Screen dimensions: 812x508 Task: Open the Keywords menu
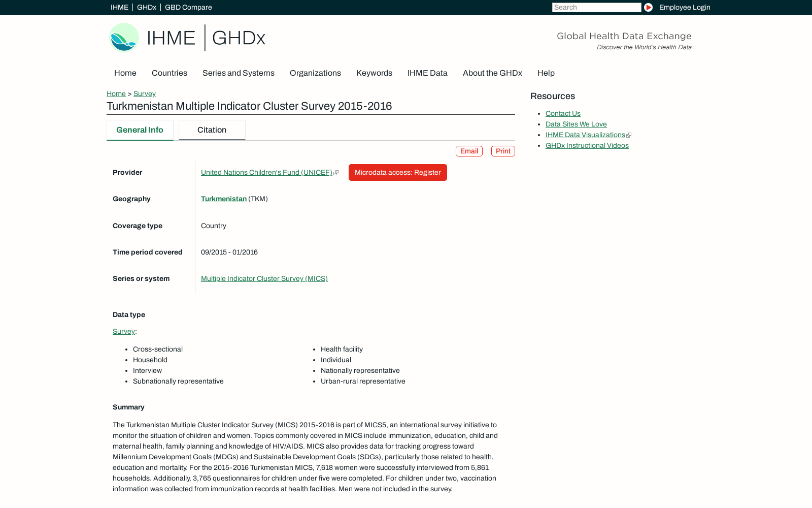(374, 73)
